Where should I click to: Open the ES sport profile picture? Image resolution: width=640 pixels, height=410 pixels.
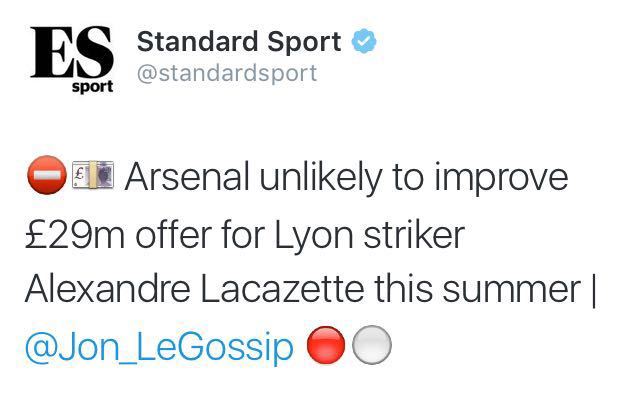click(72, 60)
